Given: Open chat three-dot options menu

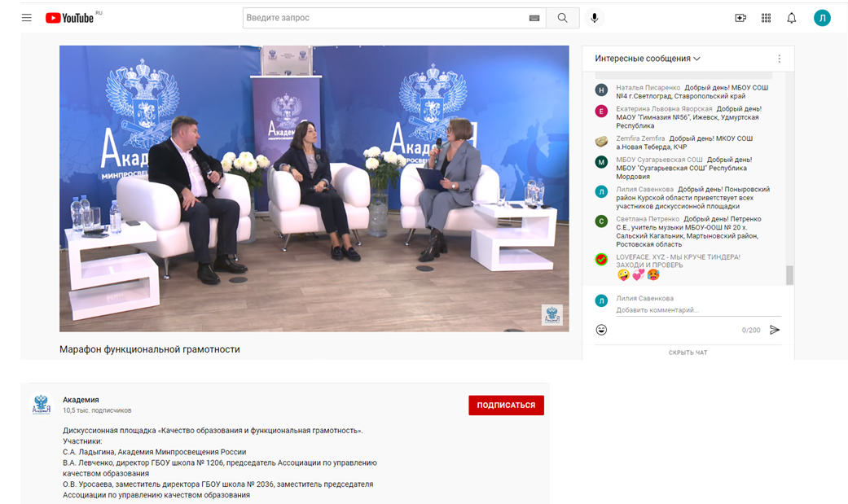Looking at the screenshot, I should [x=780, y=59].
